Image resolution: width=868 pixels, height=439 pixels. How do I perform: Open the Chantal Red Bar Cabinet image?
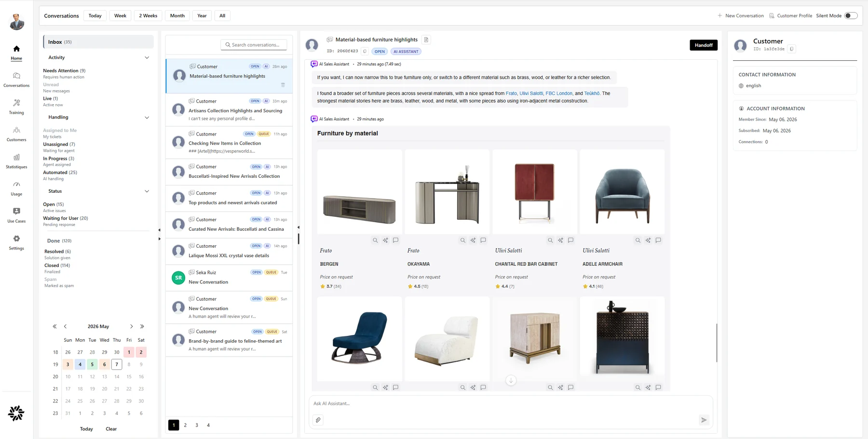534,192
